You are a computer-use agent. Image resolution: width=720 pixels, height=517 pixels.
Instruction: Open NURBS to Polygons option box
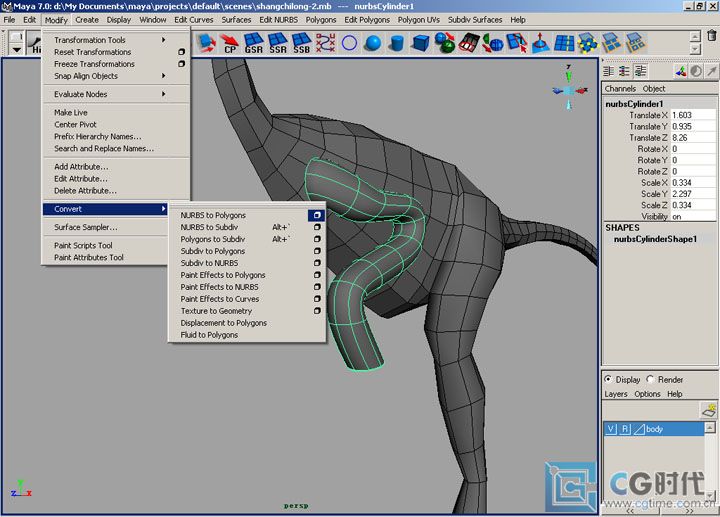pyautogui.click(x=317, y=215)
